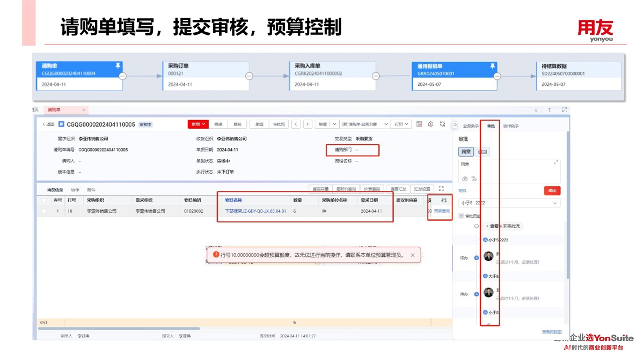Switch to the 业务助手 tab
The width and height of the screenshot is (644, 362).
[470, 126]
